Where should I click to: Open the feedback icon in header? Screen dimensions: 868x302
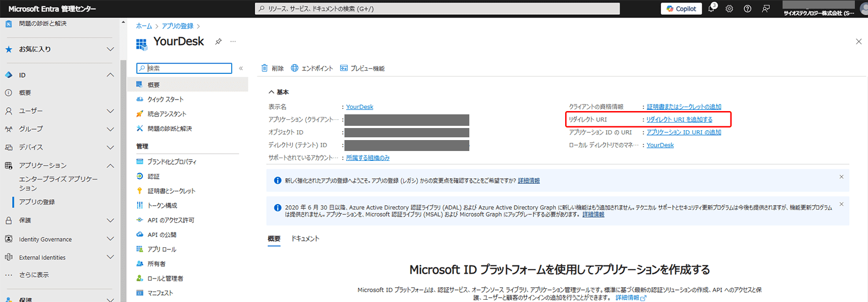click(766, 9)
